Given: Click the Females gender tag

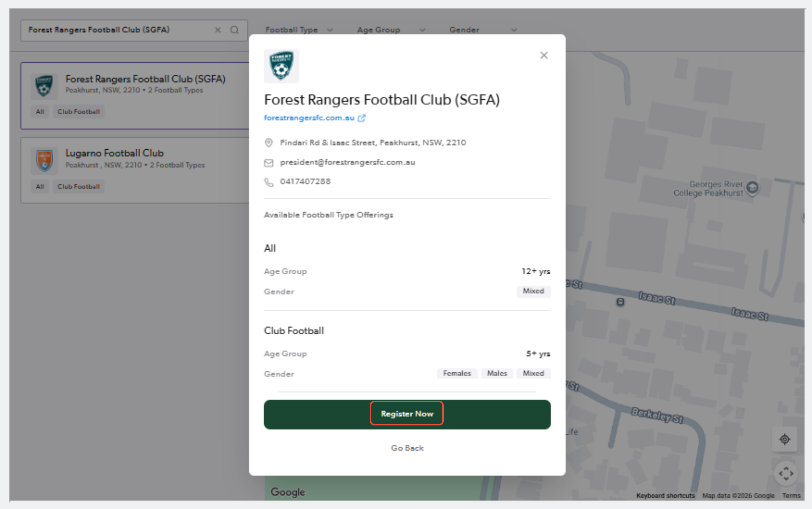Looking at the screenshot, I should 457,373.
